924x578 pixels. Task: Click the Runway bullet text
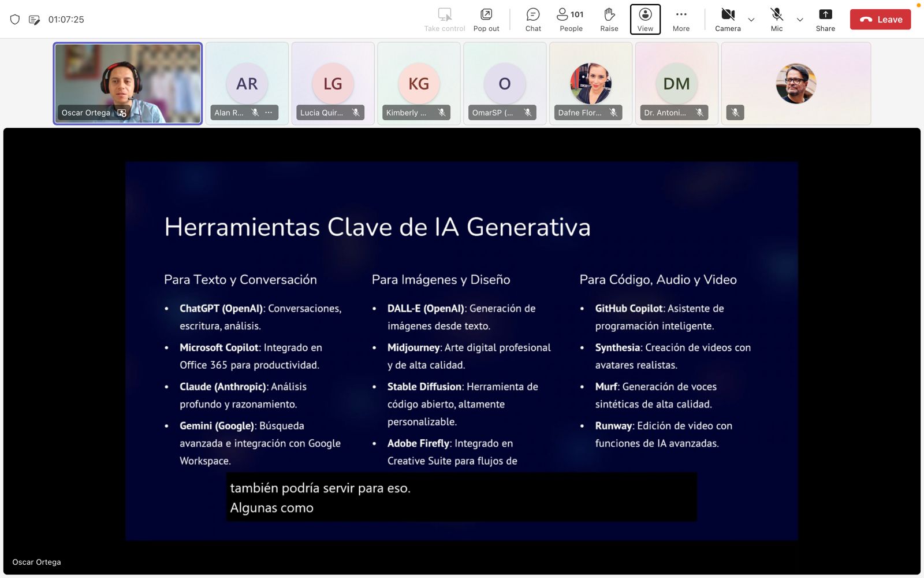664,435
